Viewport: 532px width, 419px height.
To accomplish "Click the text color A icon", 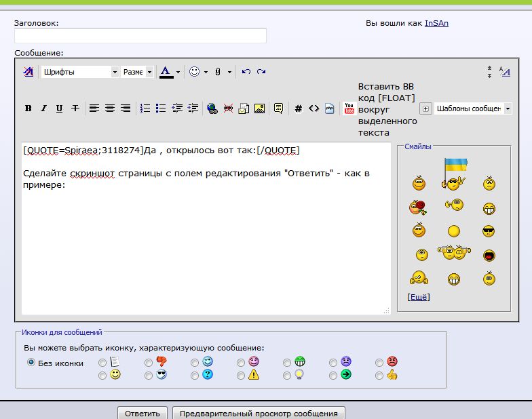I will click(166, 72).
